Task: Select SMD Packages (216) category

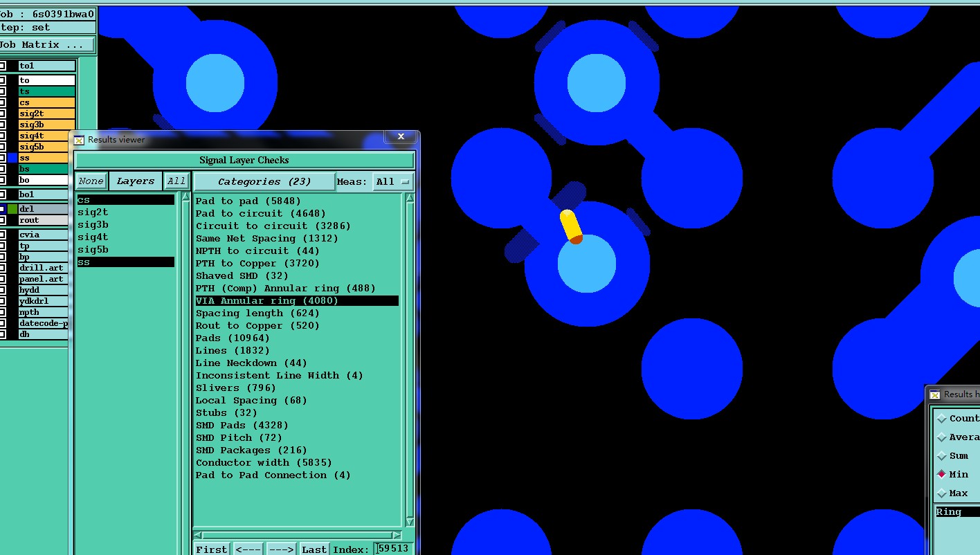Action: [x=251, y=451]
